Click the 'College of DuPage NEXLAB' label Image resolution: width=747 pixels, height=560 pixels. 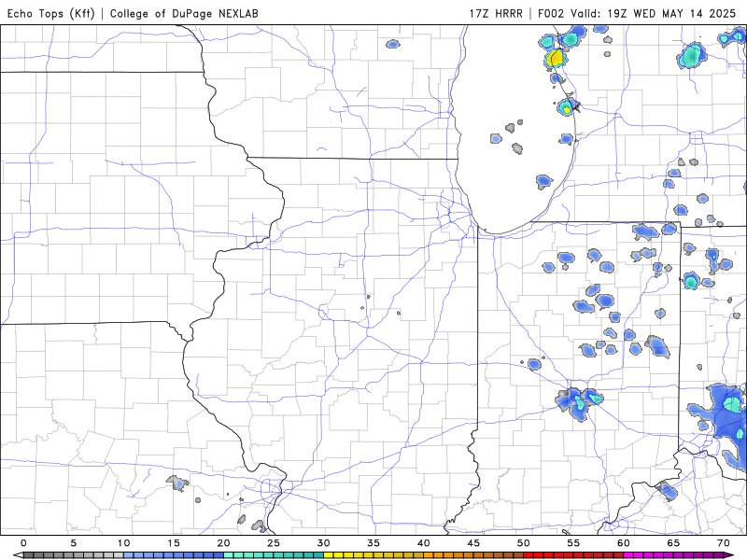(184, 13)
